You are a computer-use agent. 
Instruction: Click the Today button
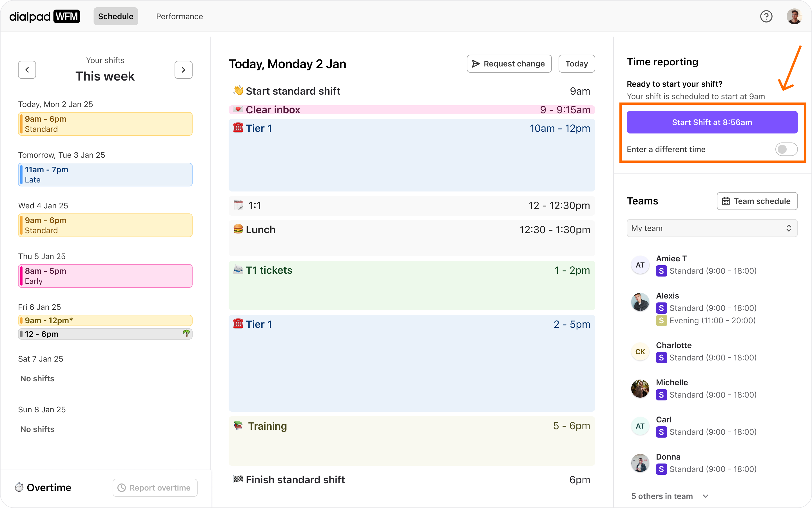577,64
